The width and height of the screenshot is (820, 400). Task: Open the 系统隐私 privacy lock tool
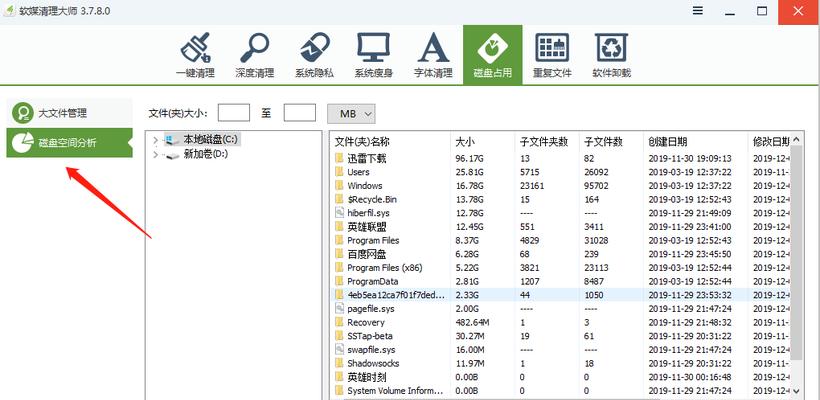point(314,55)
